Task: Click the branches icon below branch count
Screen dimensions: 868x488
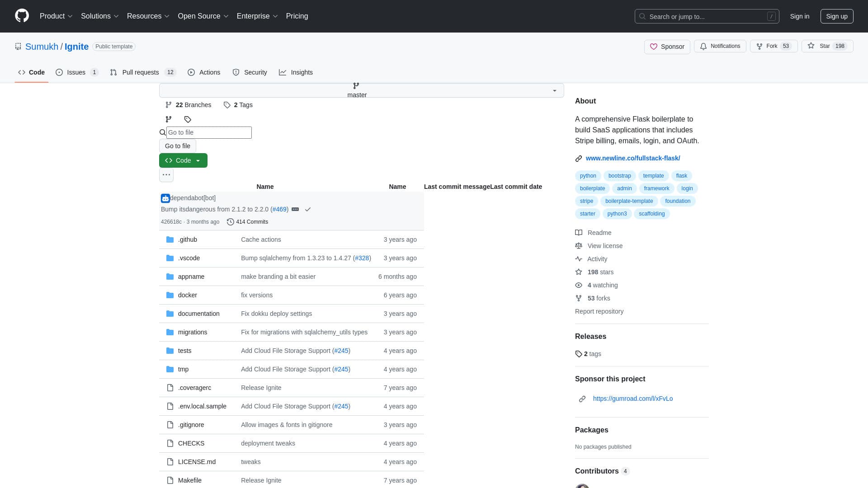Action: [169, 119]
